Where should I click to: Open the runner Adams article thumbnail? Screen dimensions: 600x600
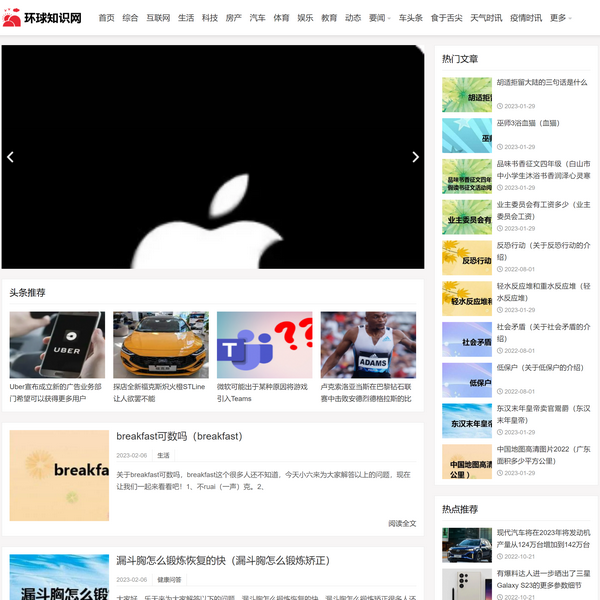tap(367, 344)
